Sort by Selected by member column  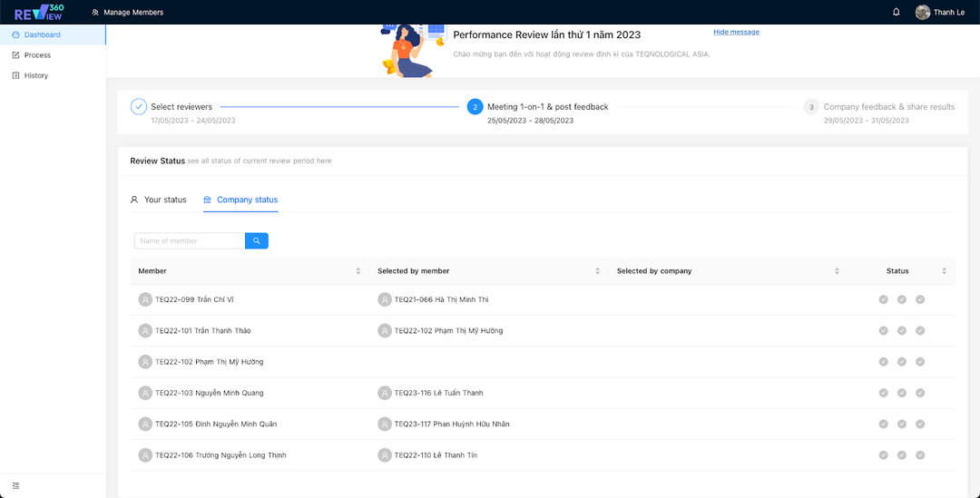(x=597, y=271)
